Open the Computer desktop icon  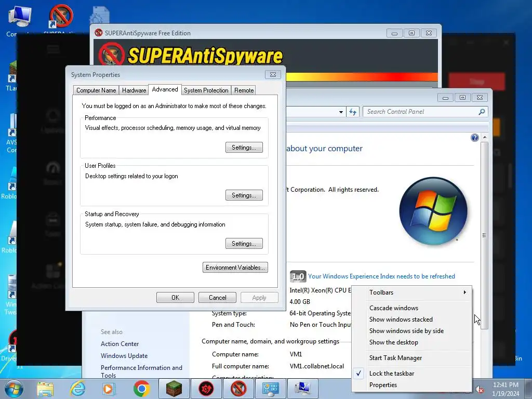pos(19,17)
